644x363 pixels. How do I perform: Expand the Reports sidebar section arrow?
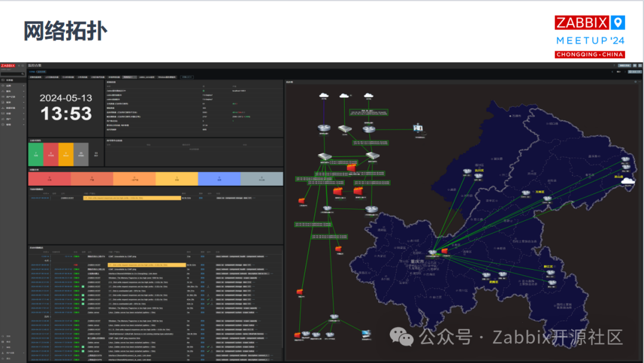click(x=24, y=102)
